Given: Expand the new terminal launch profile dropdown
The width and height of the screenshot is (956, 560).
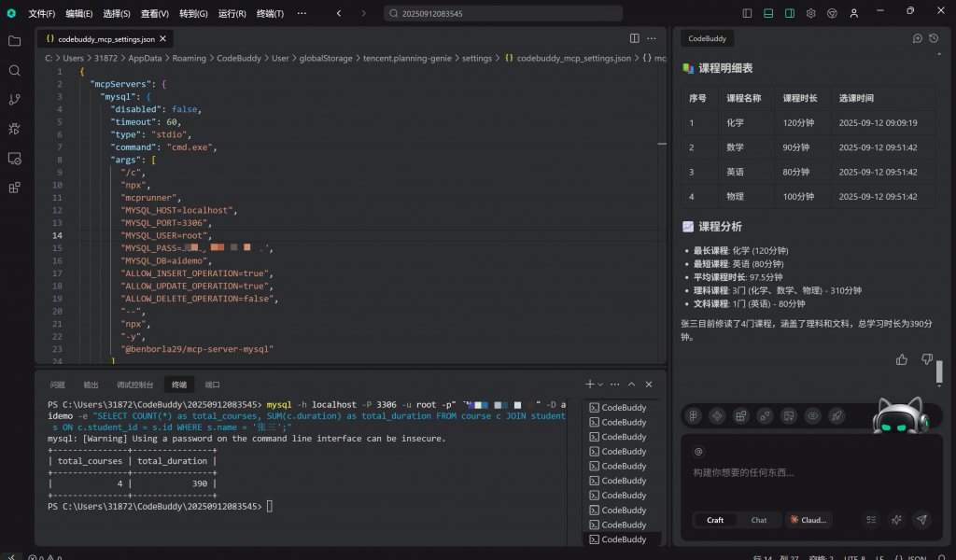Looking at the screenshot, I should (x=601, y=385).
